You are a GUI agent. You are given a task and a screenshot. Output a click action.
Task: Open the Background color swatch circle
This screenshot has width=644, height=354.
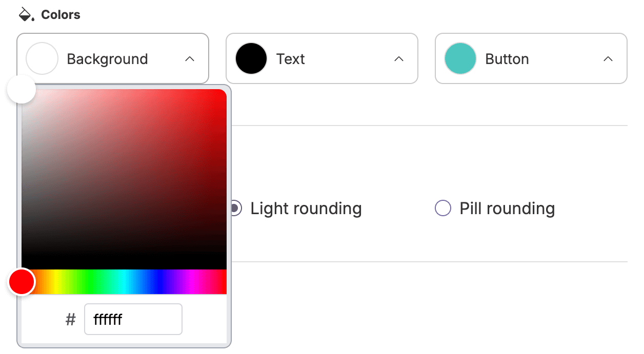(42, 58)
